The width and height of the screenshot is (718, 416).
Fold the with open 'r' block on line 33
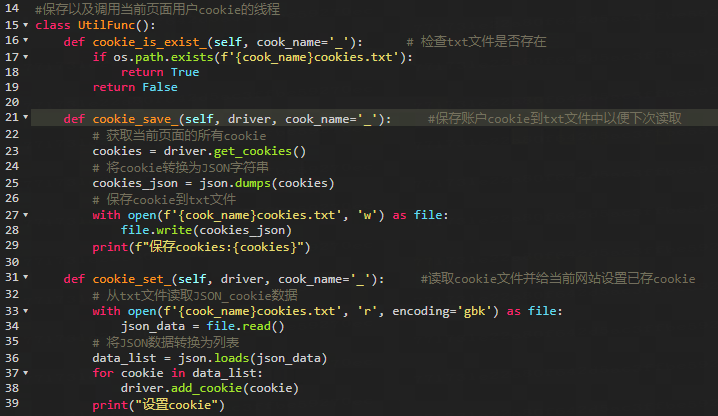pos(26,311)
